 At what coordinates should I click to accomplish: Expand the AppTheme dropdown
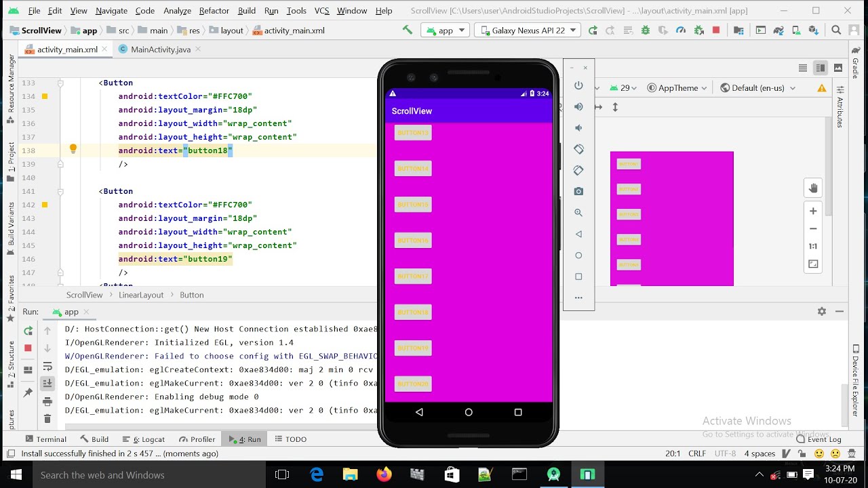pos(677,88)
